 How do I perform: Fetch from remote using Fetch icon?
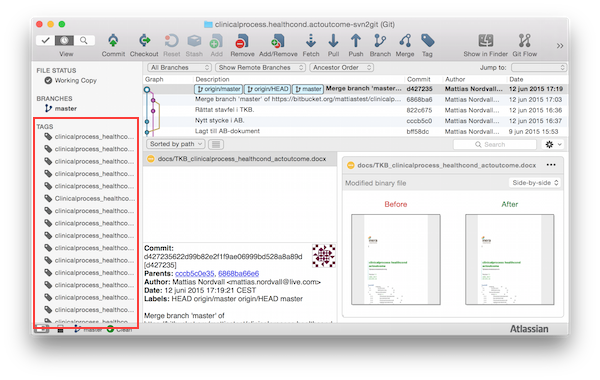pyautogui.click(x=311, y=41)
